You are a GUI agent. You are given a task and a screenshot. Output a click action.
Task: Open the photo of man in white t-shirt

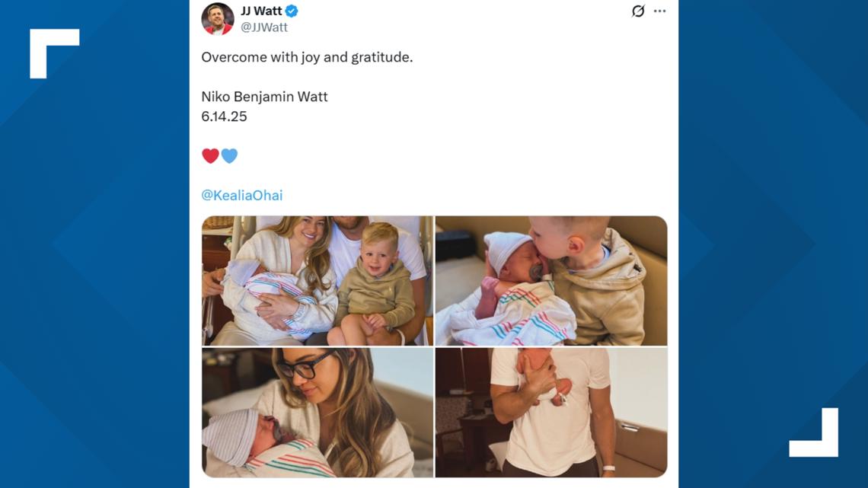[550, 413]
